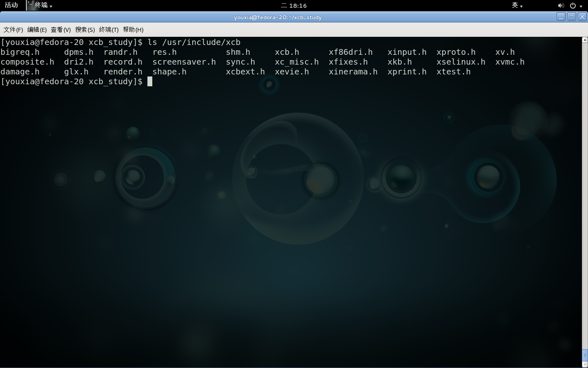Click the window title showing youxia@fedora-20:~/xcb_study
Screen dimensions: 588x368
[278, 17]
